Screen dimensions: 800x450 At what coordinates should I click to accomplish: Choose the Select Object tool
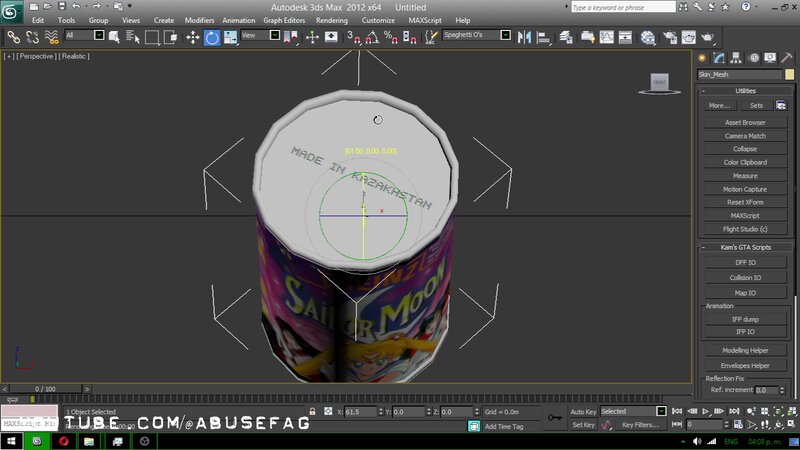tap(114, 37)
